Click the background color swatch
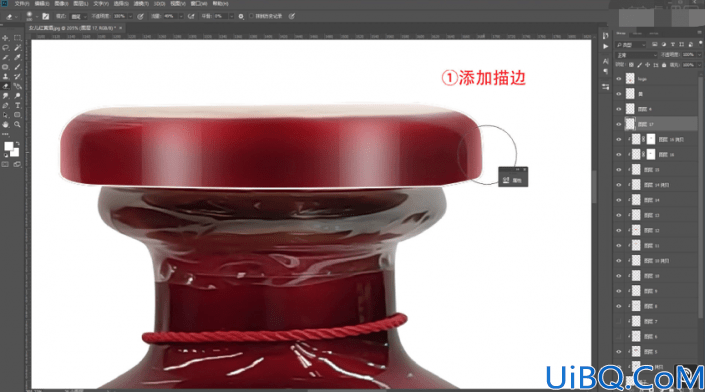 pyautogui.click(x=15, y=152)
